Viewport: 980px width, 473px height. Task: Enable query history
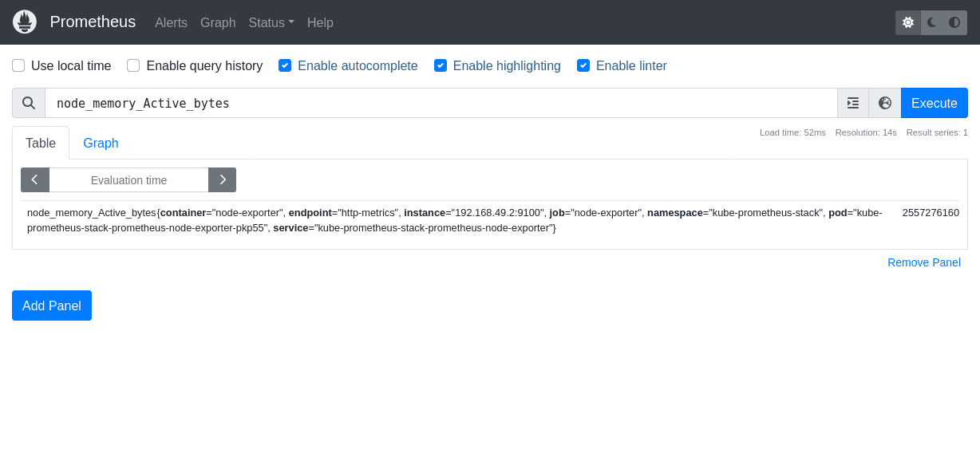133,65
